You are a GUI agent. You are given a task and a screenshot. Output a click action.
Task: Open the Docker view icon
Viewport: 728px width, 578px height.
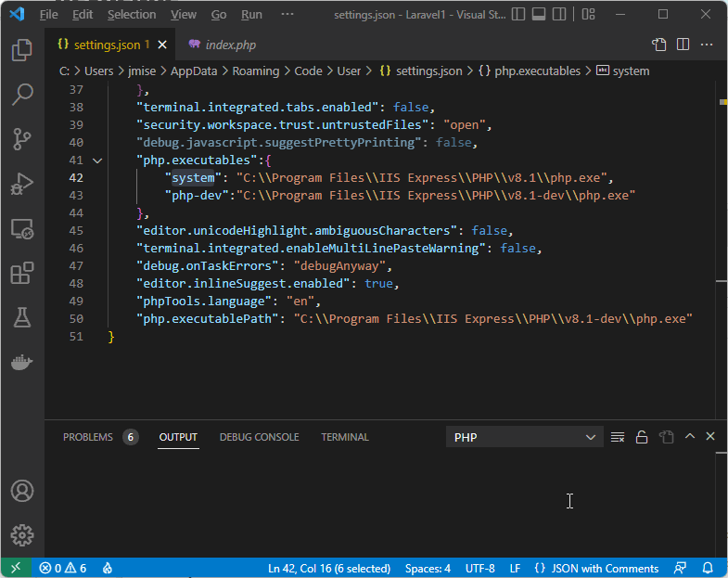[x=22, y=363]
